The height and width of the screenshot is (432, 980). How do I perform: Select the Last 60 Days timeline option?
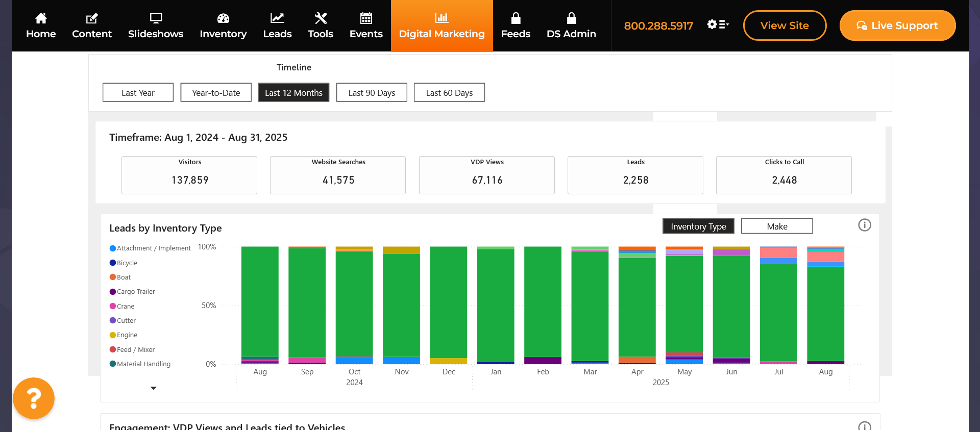pyautogui.click(x=449, y=92)
